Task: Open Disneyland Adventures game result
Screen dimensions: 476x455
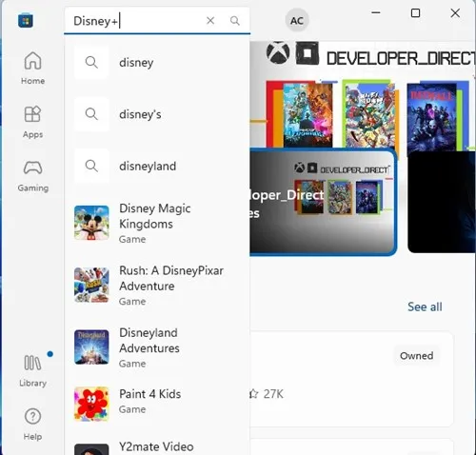Action: click(157, 347)
